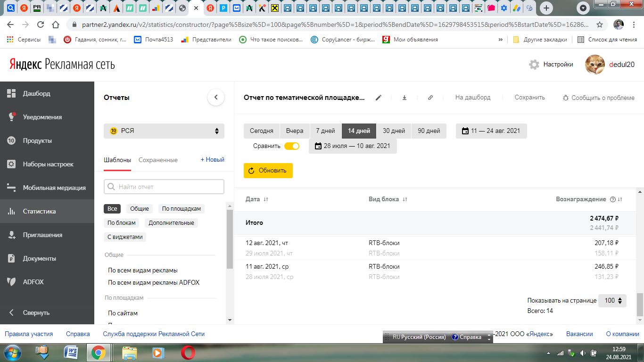Sort by Вознаграждение column arrows
Screen dimensions: 644x362
(620, 199)
